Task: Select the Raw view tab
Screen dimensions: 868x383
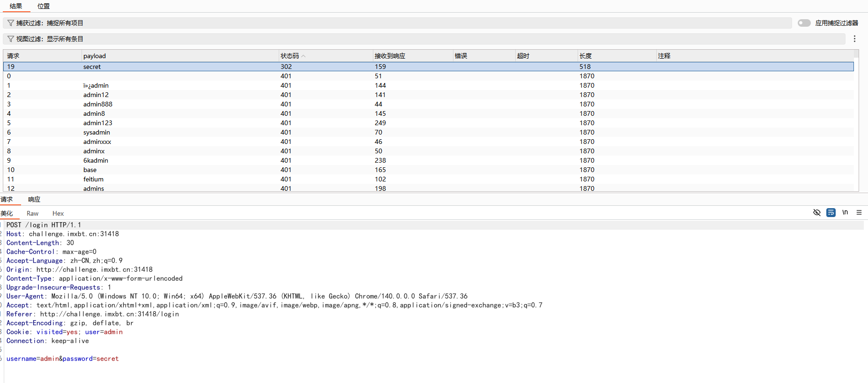Action: coord(32,213)
